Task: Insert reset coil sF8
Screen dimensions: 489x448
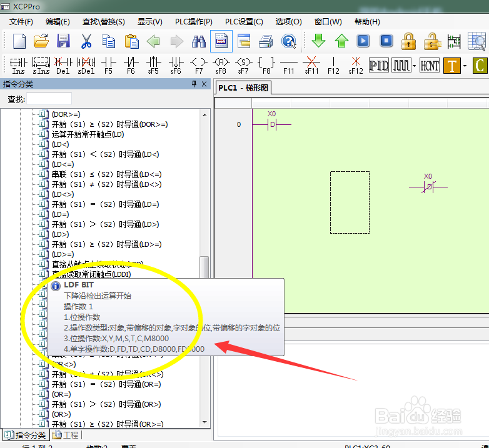Action: click(221, 66)
